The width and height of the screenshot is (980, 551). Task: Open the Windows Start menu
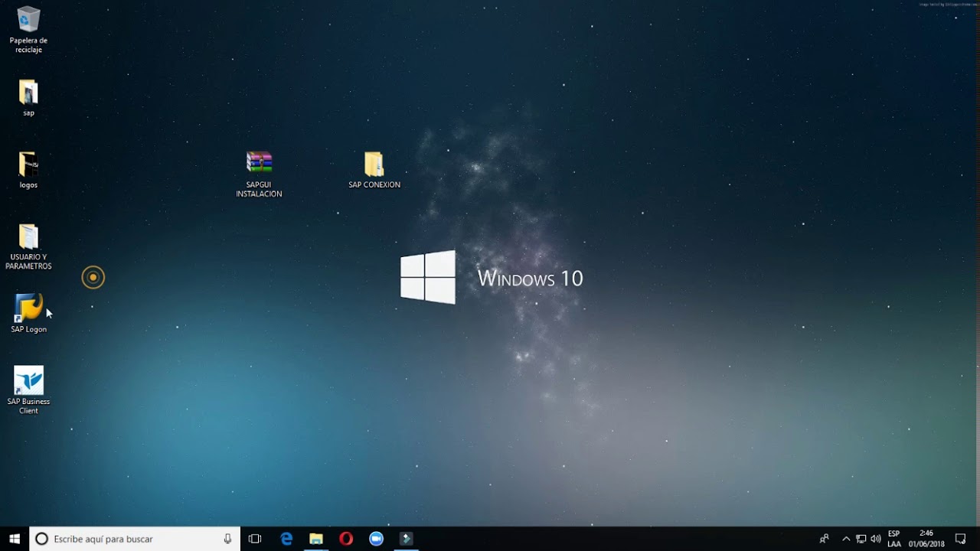(x=14, y=539)
